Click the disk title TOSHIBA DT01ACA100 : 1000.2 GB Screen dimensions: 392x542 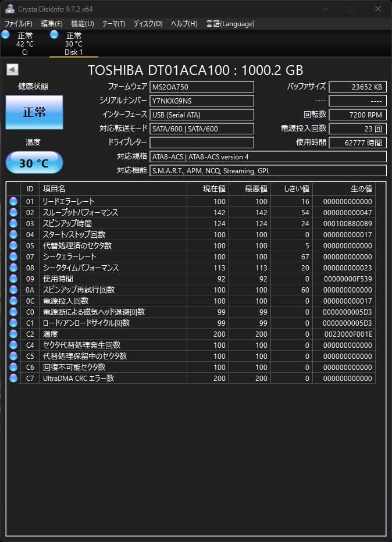point(195,70)
